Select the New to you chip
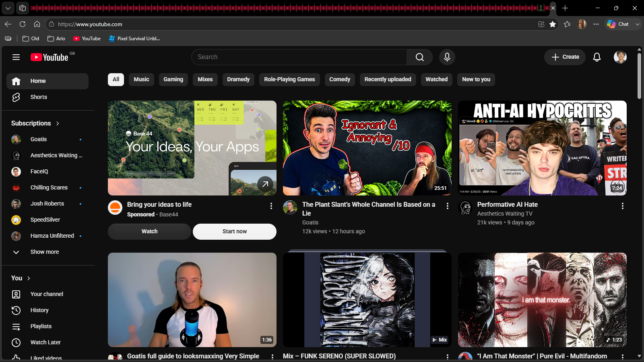The width and height of the screenshot is (644, 362). pyautogui.click(x=476, y=80)
